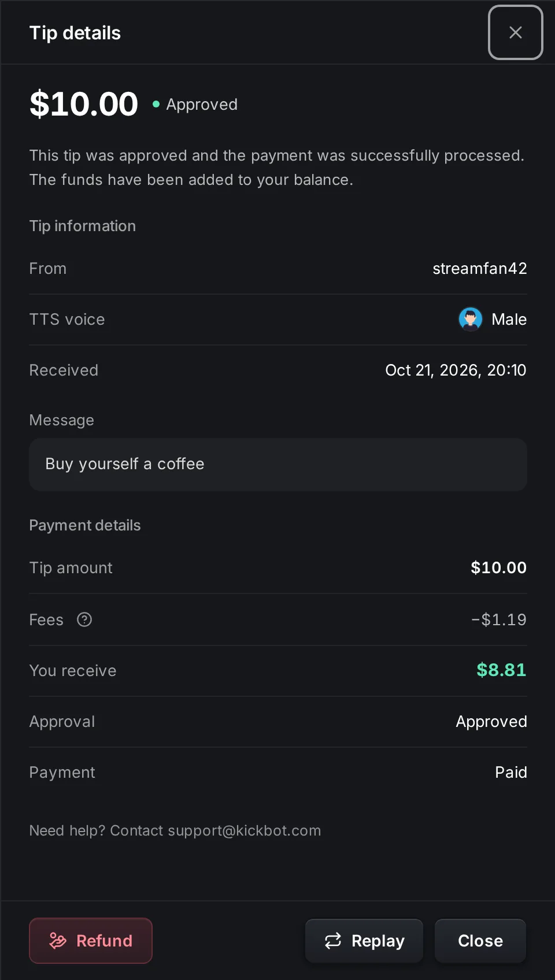Click the Paid payment status value
555x980 pixels.
point(511,773)
